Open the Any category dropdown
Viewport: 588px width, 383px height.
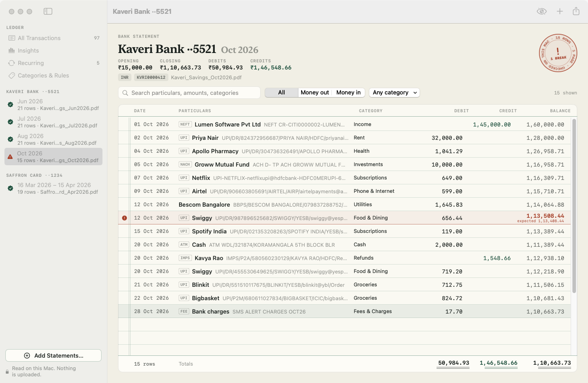[x=394, y=93]
